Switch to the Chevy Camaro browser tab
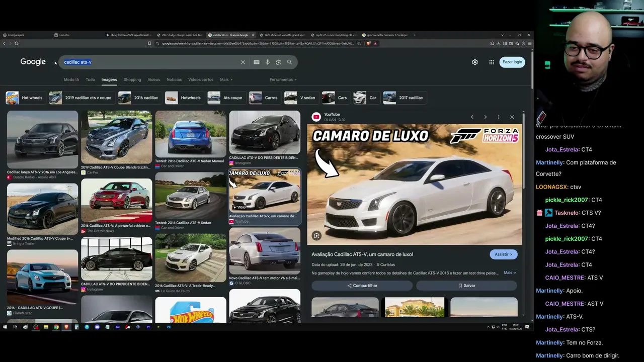 tap(129, 35)
